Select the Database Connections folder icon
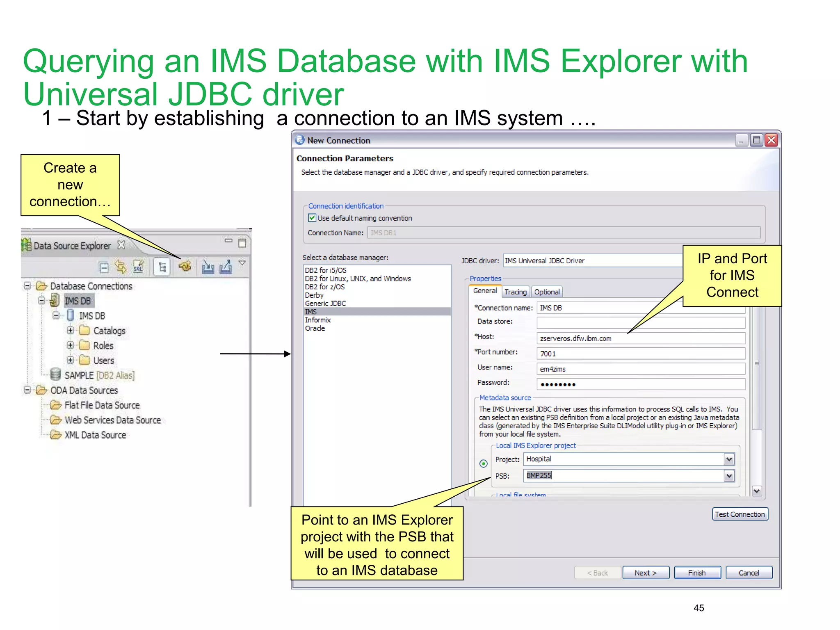 (41, 285)
